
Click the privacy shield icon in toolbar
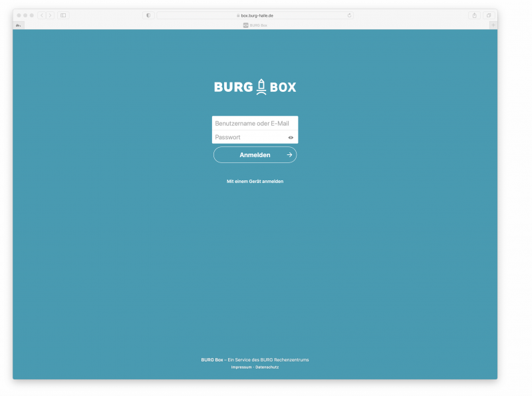pos(148,15)
